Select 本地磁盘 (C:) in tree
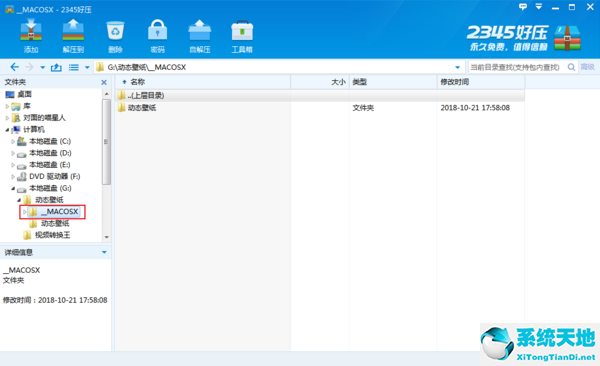 pos(50,141)
